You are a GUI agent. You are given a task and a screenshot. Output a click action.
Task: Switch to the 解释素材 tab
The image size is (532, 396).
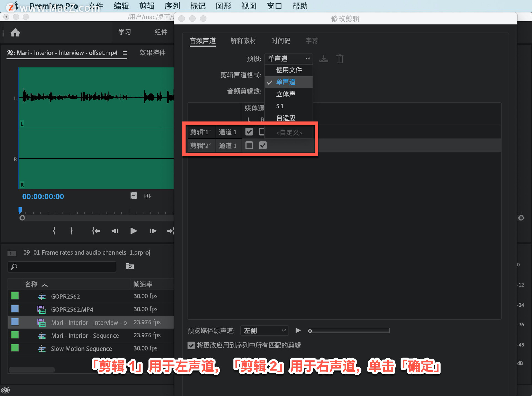[243, 41]
